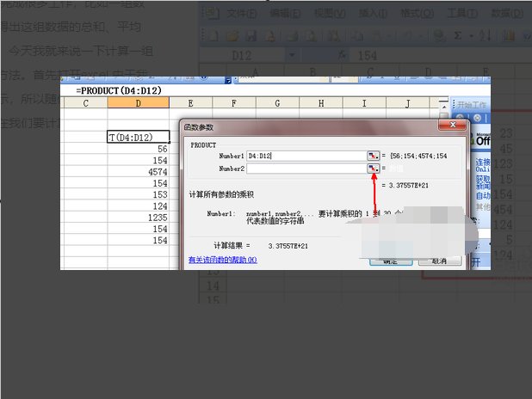Select column header F
Screen dimensions: 532x399
[234, 103]
